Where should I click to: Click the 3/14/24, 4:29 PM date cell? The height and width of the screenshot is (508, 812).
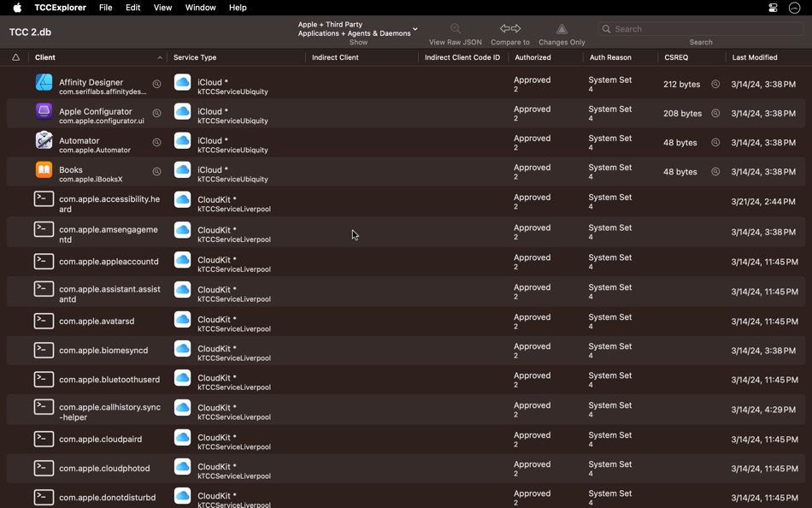(x=762, y=410)
